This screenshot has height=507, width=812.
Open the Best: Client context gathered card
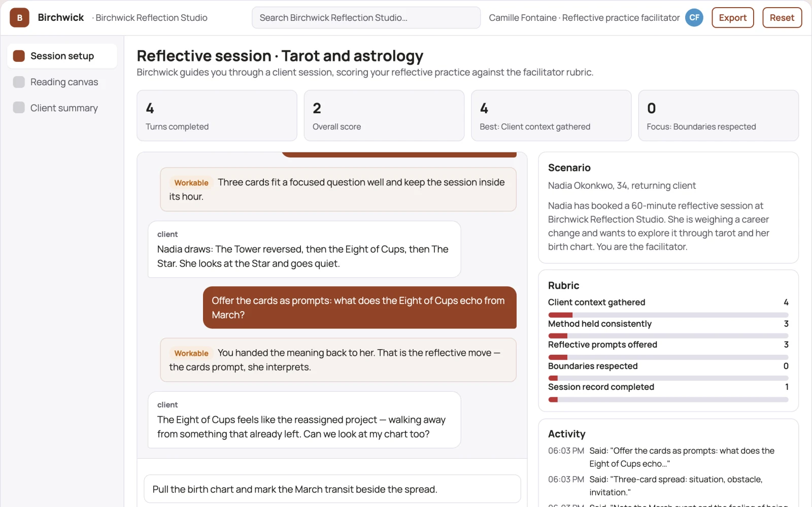coord(551,116)
